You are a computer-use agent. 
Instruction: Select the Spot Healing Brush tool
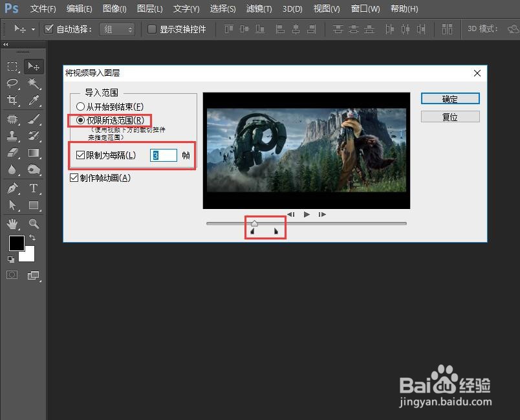tap(12, 119)
